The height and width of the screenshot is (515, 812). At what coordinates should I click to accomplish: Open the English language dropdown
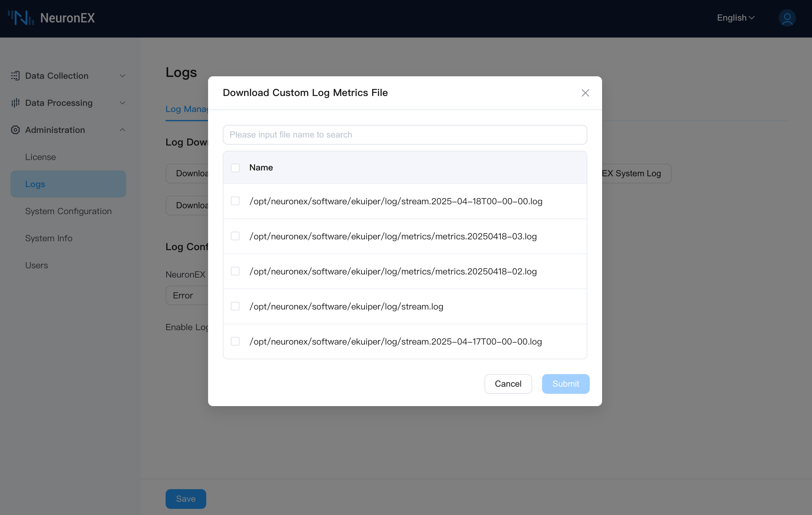735,18
